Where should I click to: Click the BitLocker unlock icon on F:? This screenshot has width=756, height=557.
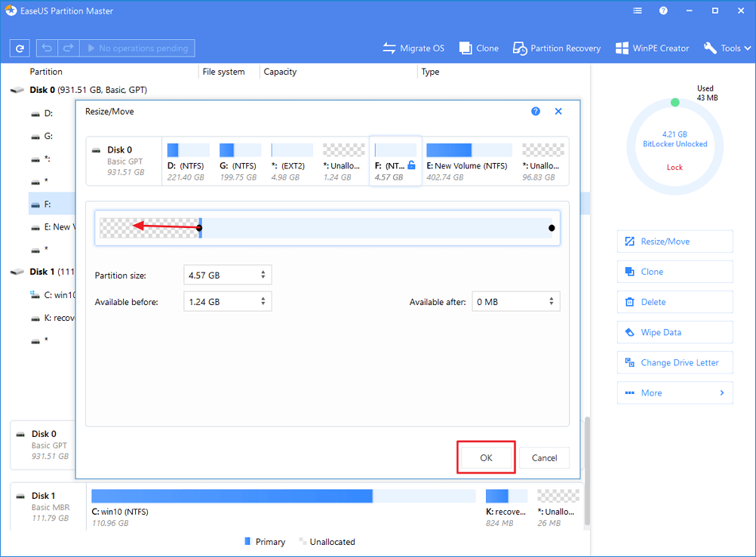point(411,165)
